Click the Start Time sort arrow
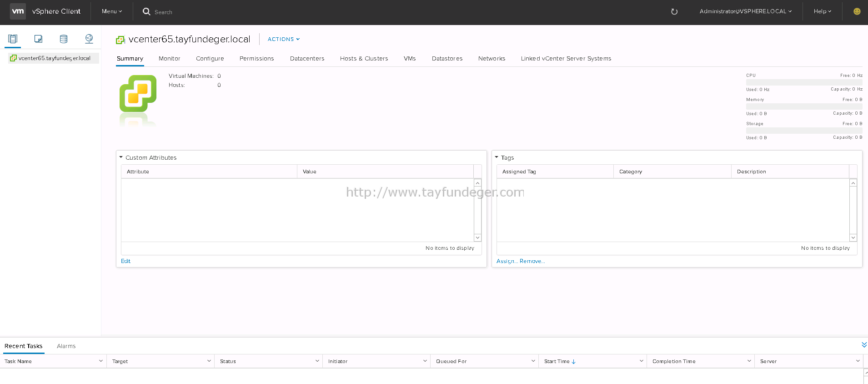868x384 pixels. tap(574, 361)
